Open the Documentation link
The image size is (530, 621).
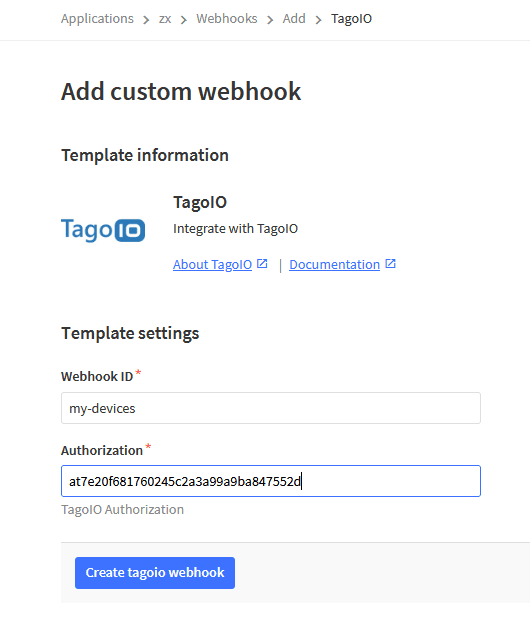(334, 265)
